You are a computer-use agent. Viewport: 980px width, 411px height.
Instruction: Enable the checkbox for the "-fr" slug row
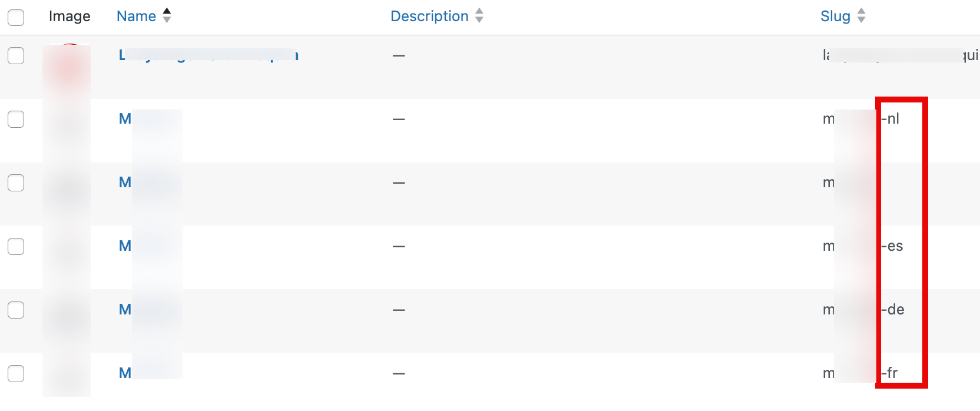pyautogui.click(x=16, y=374)
